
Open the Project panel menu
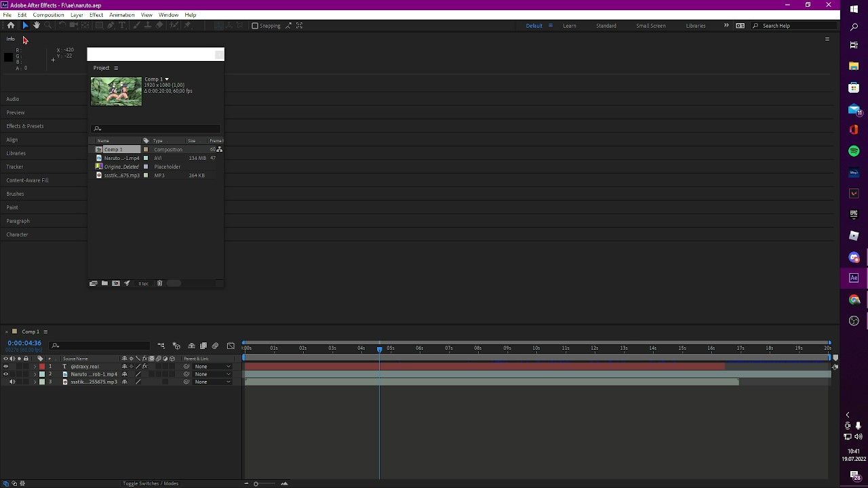click(x=116, y=68)
